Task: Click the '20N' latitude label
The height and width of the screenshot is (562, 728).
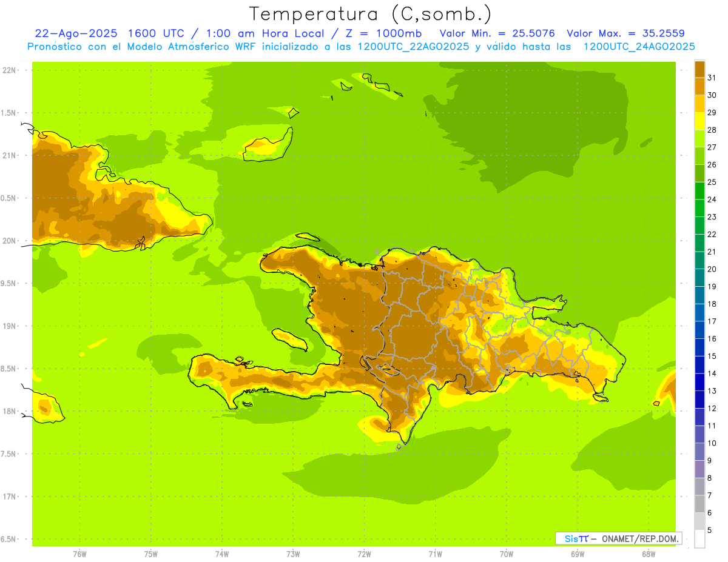Action: tap(10, 241)
